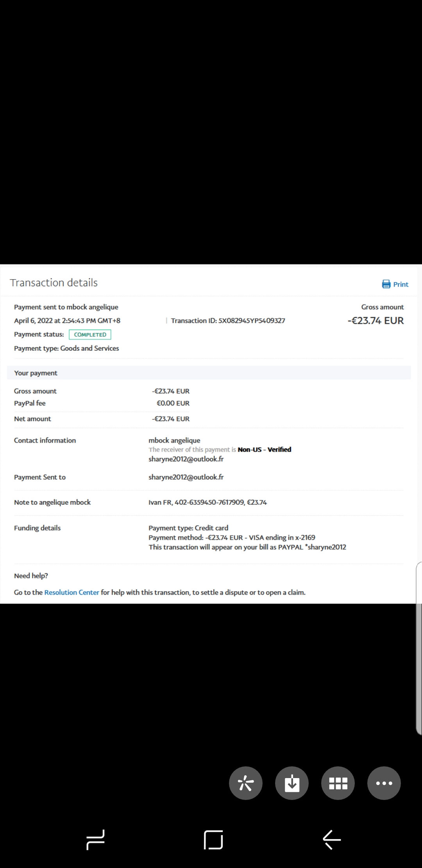The image size is (422, 868).
Task: Open the Resolution Center link
Action: (72, 592)
